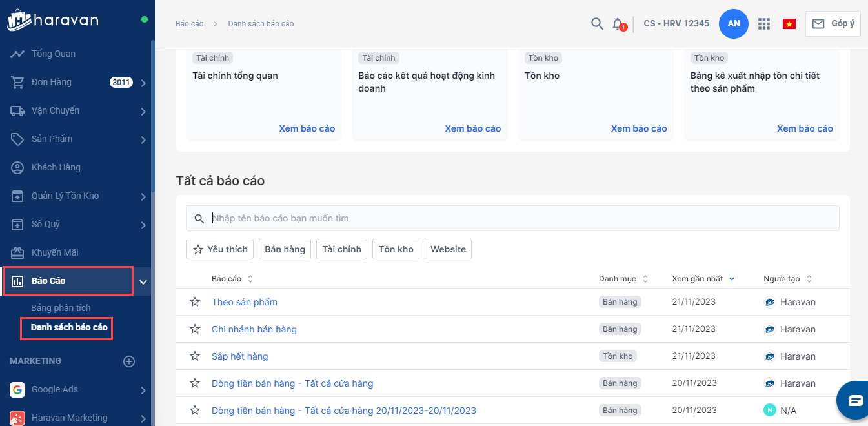Click the "Góp ý" feedback button
This screenshot has height=426, width=868.
[833, 24]
